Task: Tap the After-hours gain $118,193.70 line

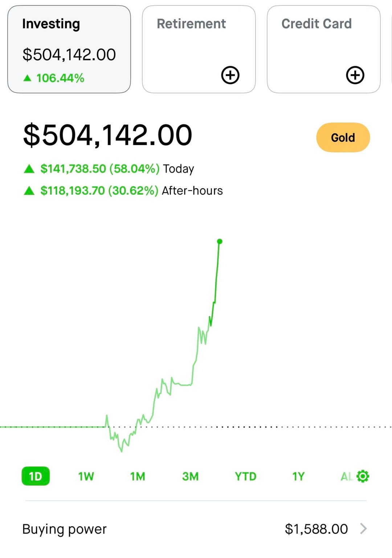Action: (x=123, y=190)
